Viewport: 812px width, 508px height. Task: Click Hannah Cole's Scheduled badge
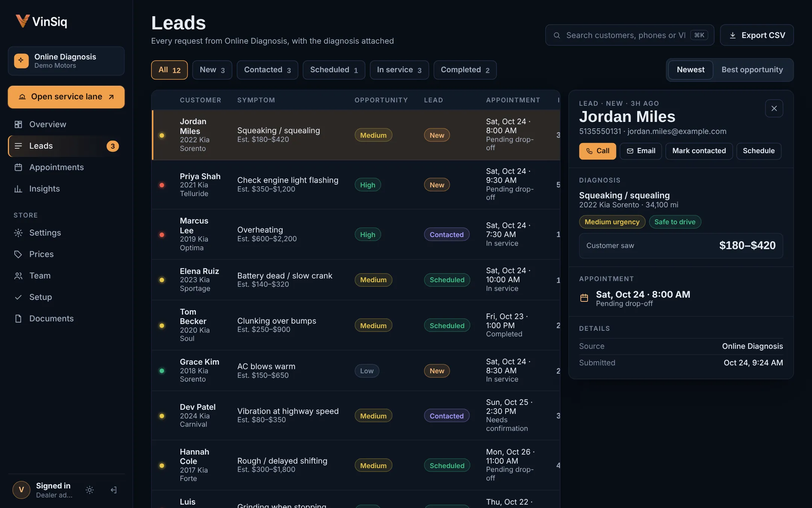point(447,465)
